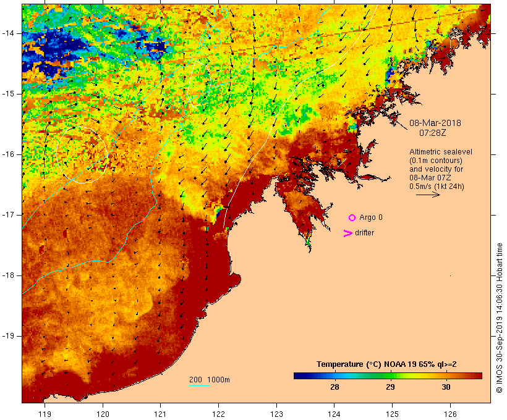The height and width of the screenshot is (420, 507).
Task: Click the '0.5m/s (1kt 24h)' label
Action: pos(437,187)
